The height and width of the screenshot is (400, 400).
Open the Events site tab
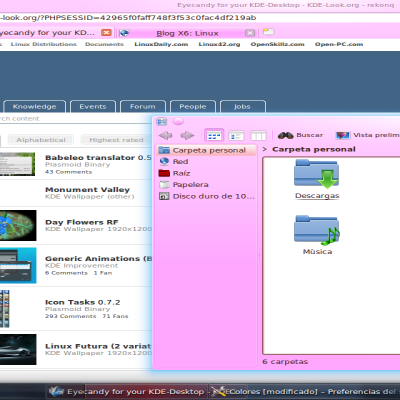(x=93, y=107)
